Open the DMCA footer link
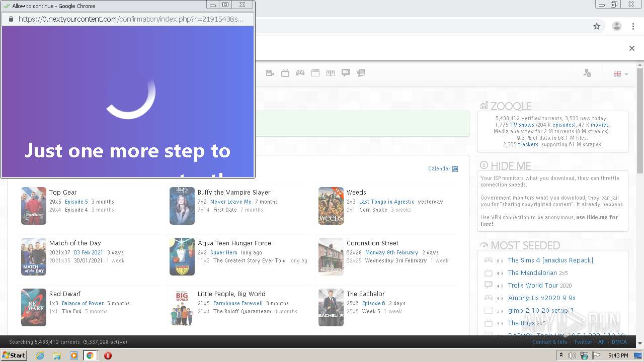Viewport: 644px width, 362px height. 619,342
